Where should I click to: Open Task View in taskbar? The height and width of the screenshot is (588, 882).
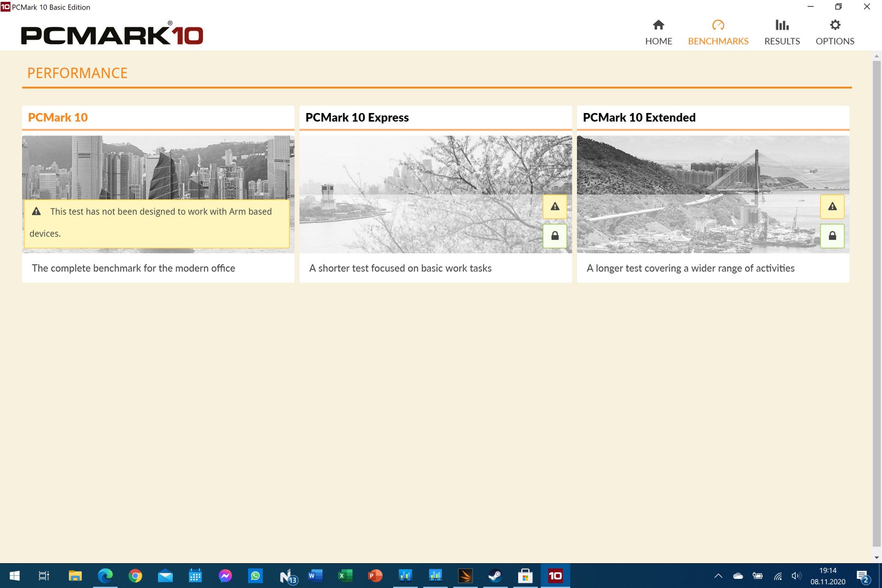pyautogui.click(x=44, y=576)
